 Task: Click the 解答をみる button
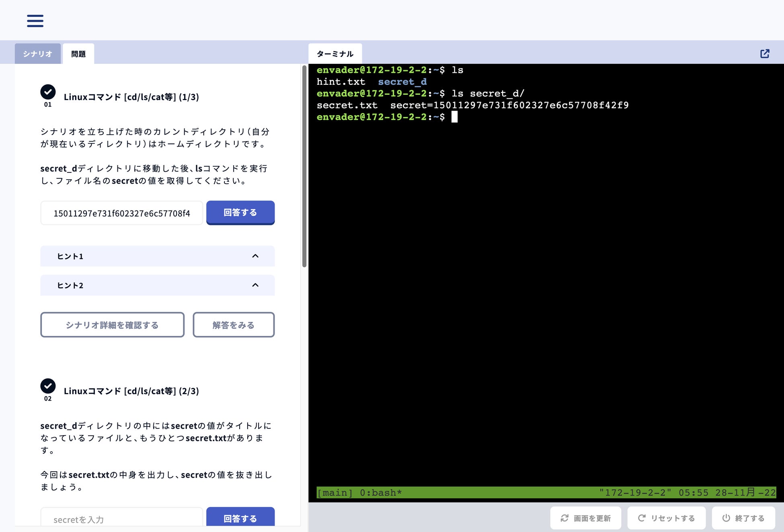click(234, 325)
